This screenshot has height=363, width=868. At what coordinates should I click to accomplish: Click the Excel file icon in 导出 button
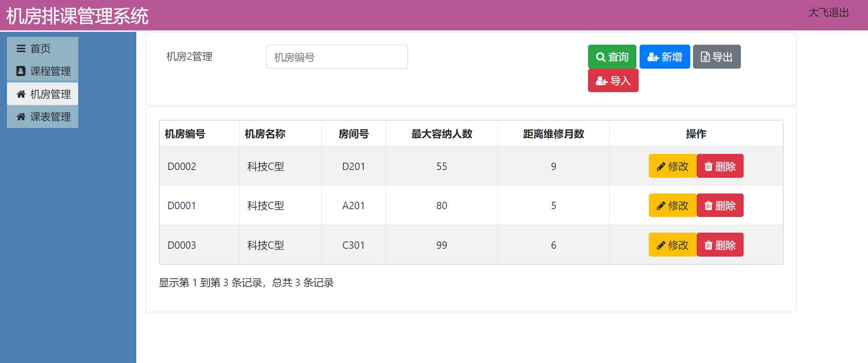coord(705,57)
